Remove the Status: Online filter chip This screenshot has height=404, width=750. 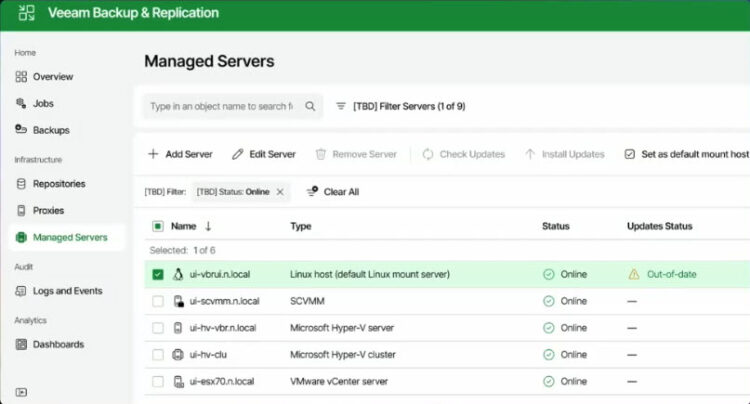click(280, 192)
